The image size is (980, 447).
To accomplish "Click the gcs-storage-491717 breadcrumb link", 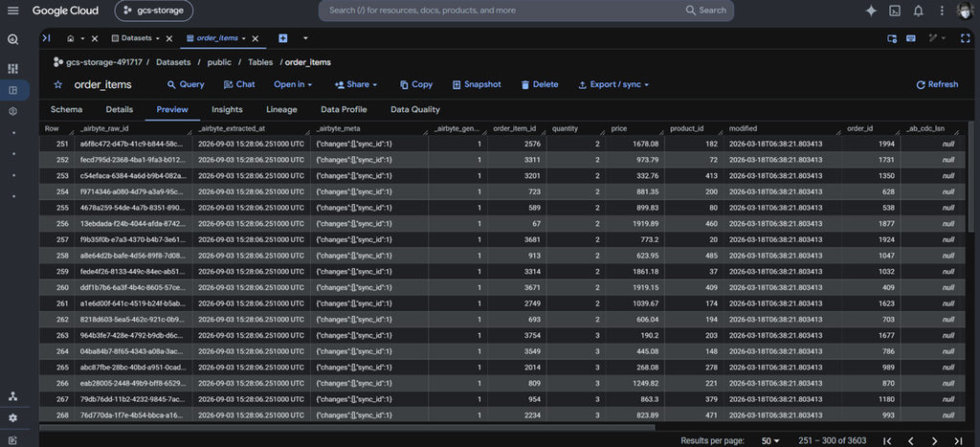I will 104,62.
